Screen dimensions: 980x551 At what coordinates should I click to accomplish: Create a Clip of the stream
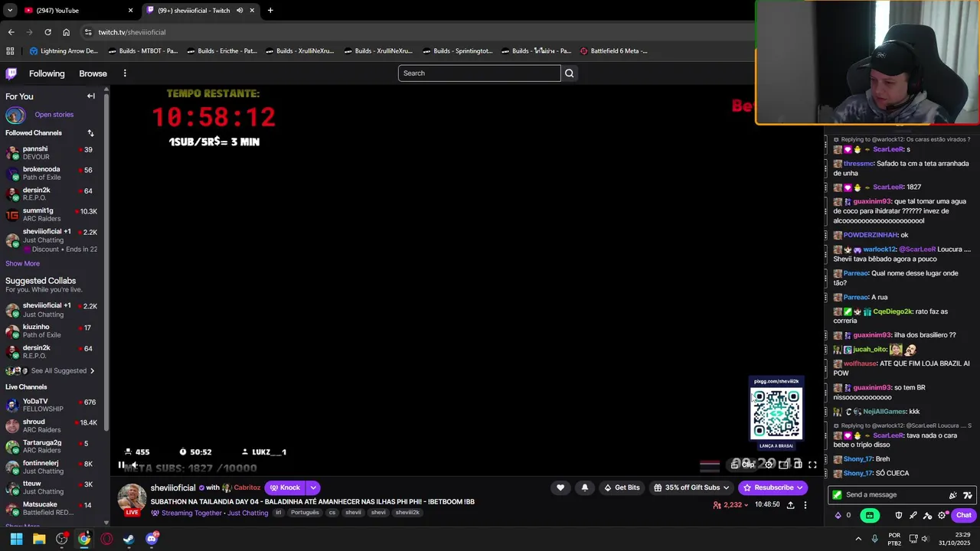[743, 465]
